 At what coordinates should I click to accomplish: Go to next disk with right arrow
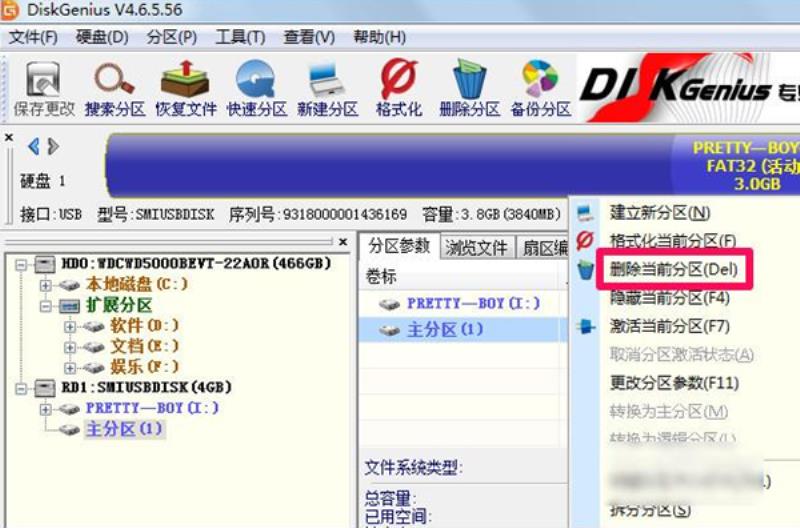(53, 146)
